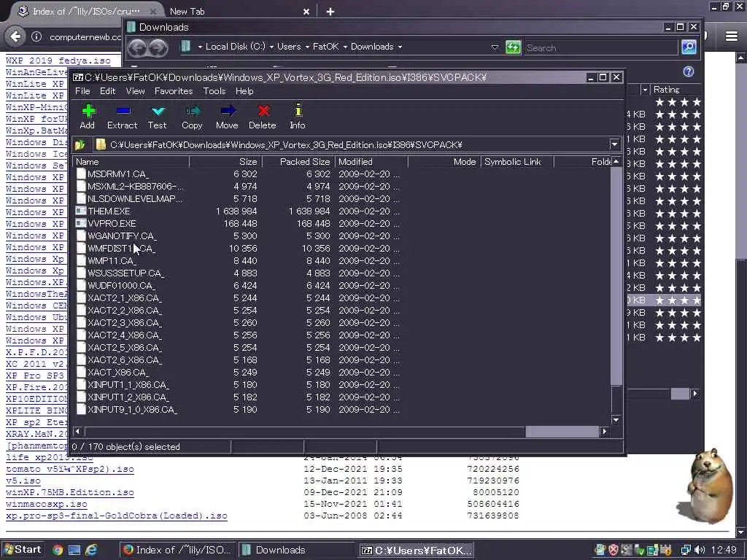Switch to the Downloads taskbar button

(295, 550)
